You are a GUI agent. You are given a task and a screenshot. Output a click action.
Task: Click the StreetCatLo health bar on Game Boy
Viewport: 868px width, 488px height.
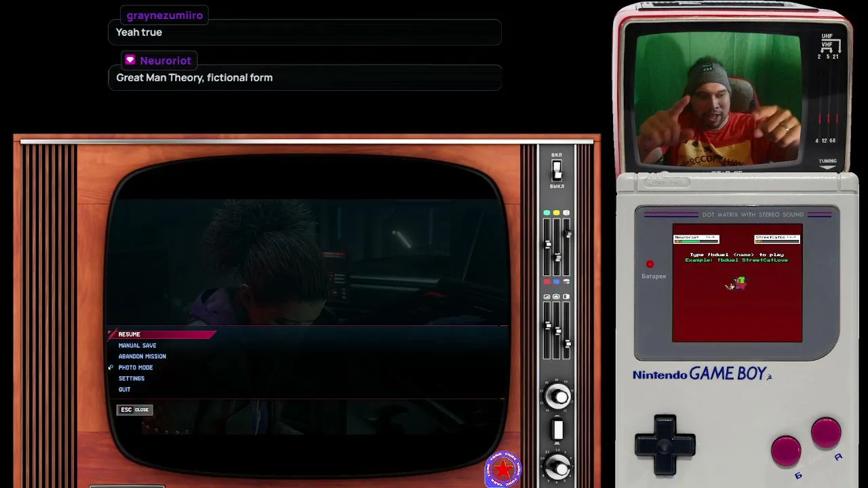777,241
